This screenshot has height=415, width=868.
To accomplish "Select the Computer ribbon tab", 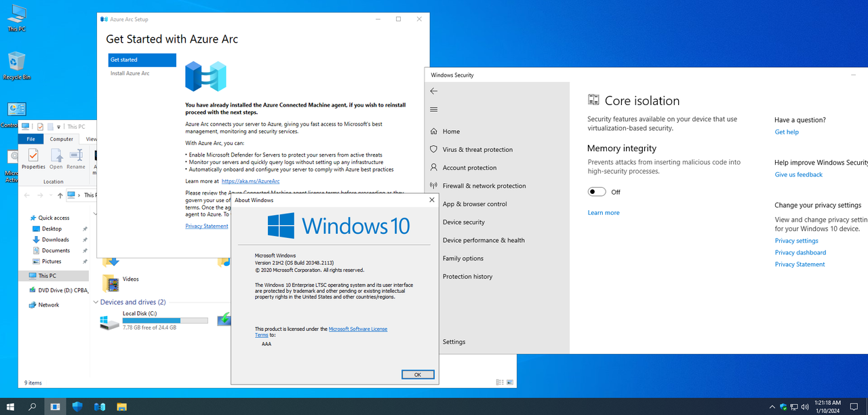I will click(62, 139).
